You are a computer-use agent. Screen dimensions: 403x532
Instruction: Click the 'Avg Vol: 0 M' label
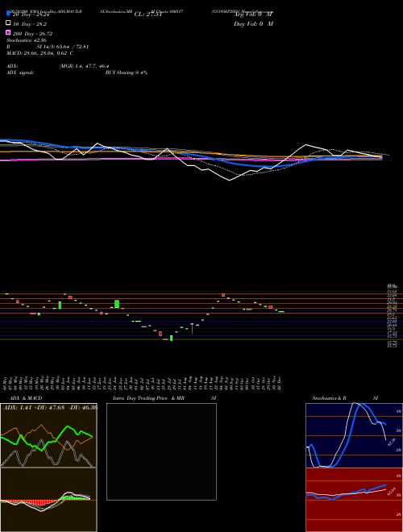click(253, 15)
